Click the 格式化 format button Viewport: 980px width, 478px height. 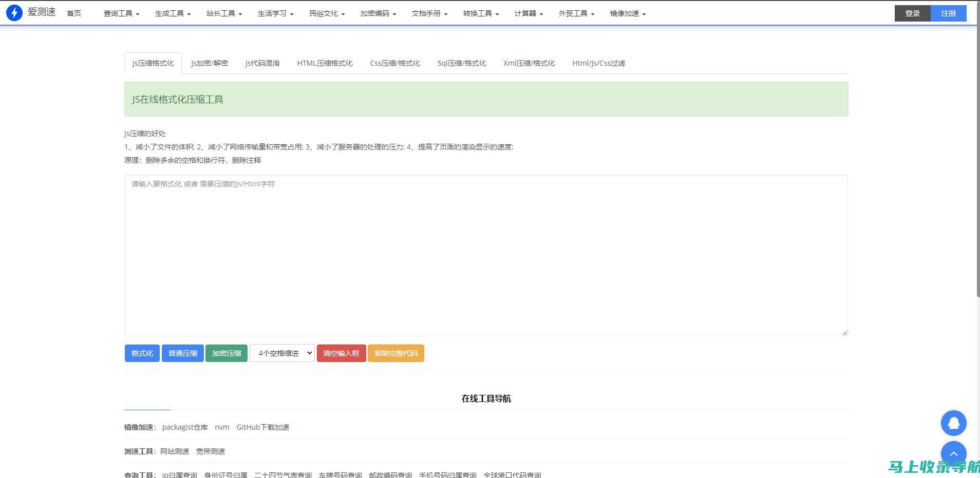point(142,353)
